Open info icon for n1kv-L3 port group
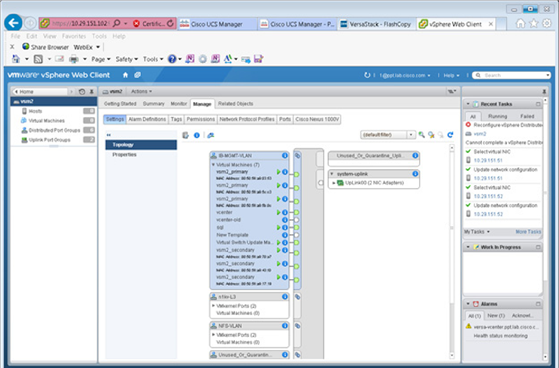This screenshot has height=368, width=559. [x=284, y=296]
